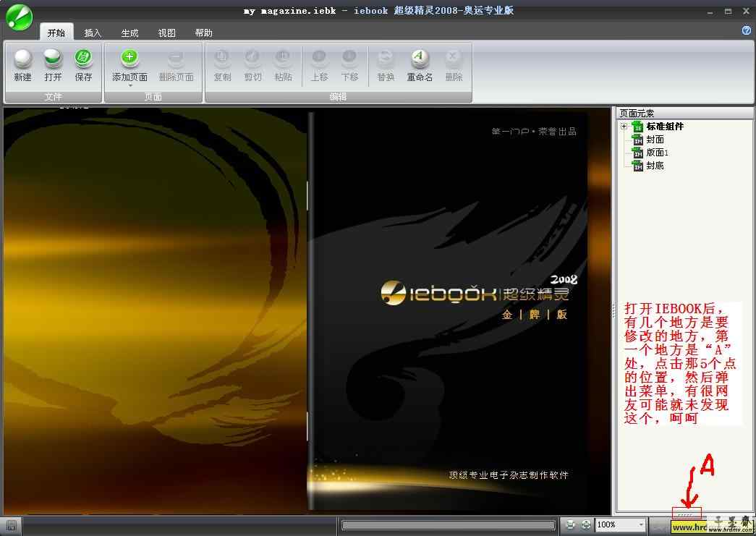Save the magazine with 保存

point(83,64)
